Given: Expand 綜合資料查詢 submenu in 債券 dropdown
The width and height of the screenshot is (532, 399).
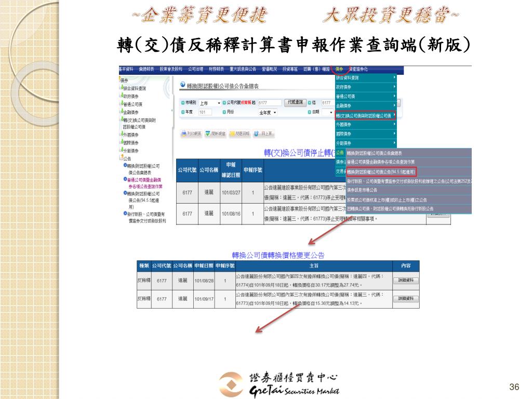Looking at the screenshot, I should click(366, 78).
